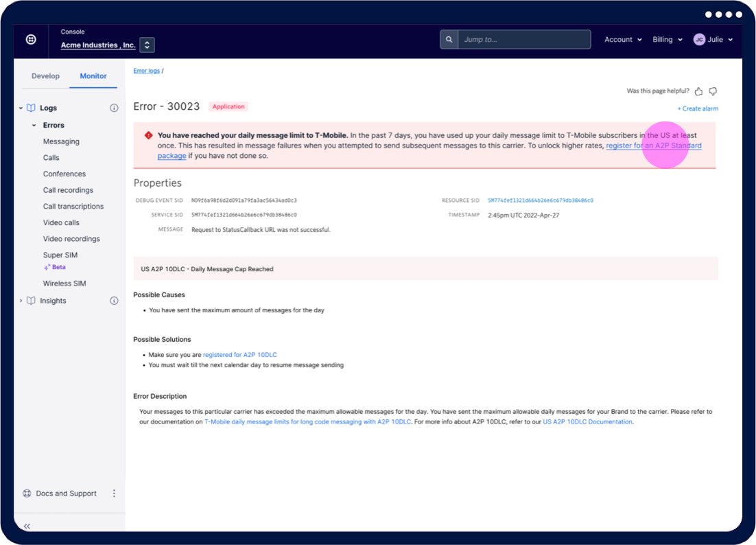Open the register for an A2P Standard package link
Image resolution: width=756 pixels, height=545 pixels.
pyautogui.click(x=653, y=146)
